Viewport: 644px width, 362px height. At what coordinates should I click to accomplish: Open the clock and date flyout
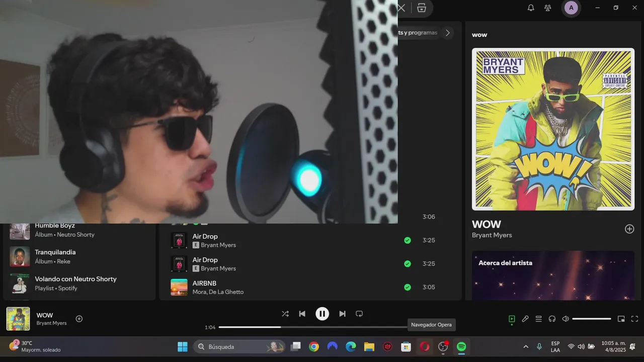(x=613, y=346)
